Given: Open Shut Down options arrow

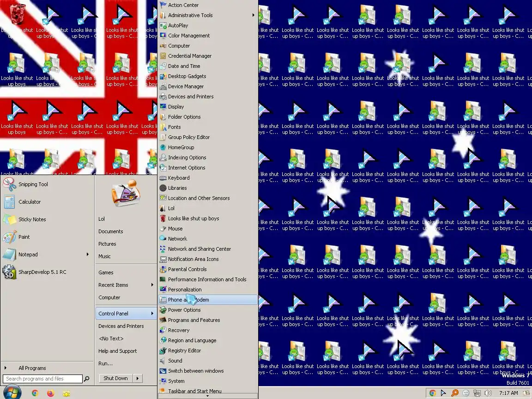Looking at the screenshot, I should (x=138, y=378).
